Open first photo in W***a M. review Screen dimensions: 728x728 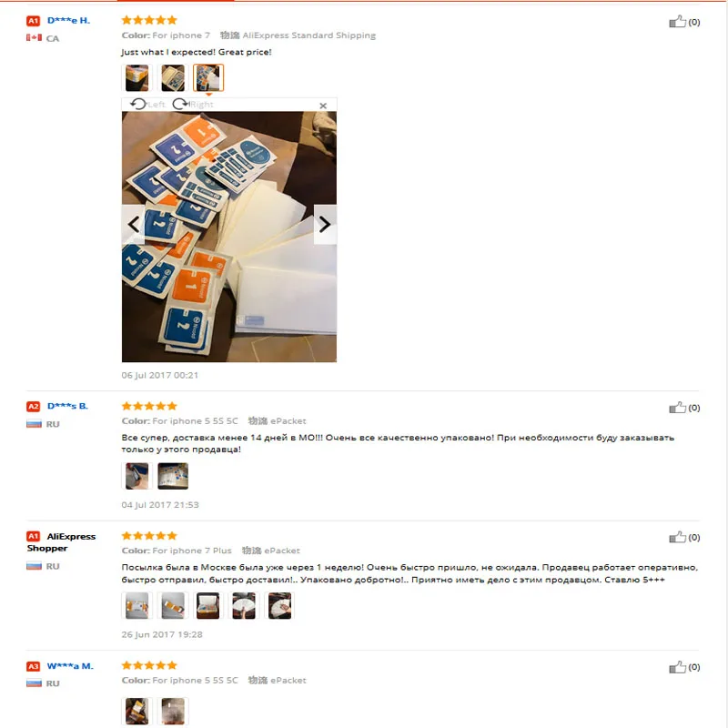coord(137,711)
